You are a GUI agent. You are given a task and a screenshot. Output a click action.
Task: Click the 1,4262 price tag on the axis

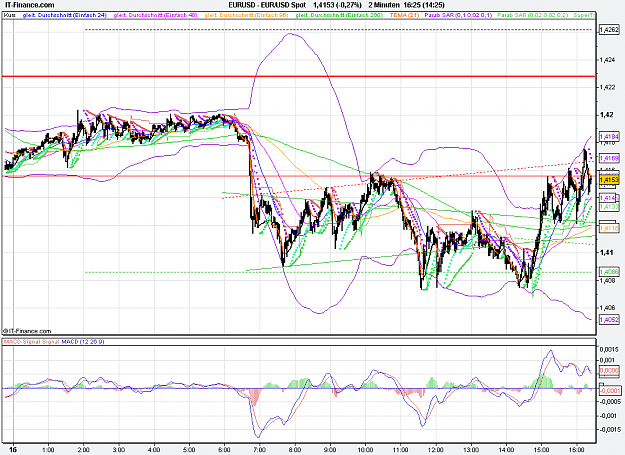tap(609, 29)
